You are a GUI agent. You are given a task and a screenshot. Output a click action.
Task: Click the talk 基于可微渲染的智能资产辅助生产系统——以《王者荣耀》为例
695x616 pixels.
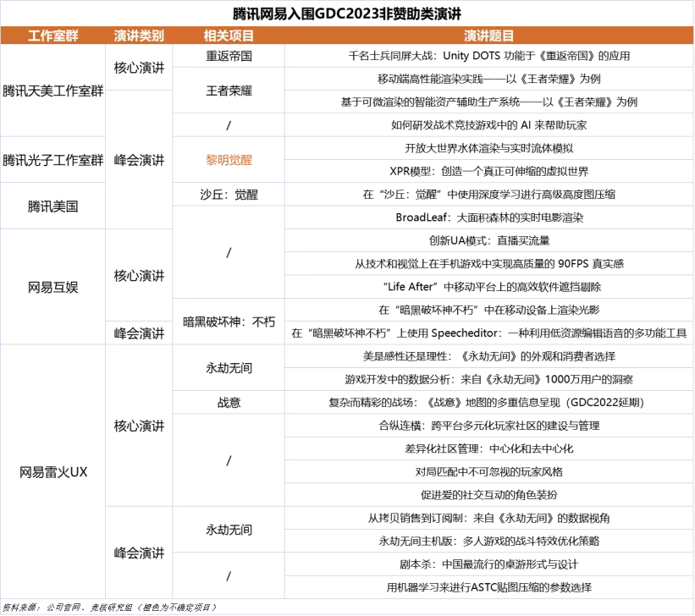coord(489,102)
